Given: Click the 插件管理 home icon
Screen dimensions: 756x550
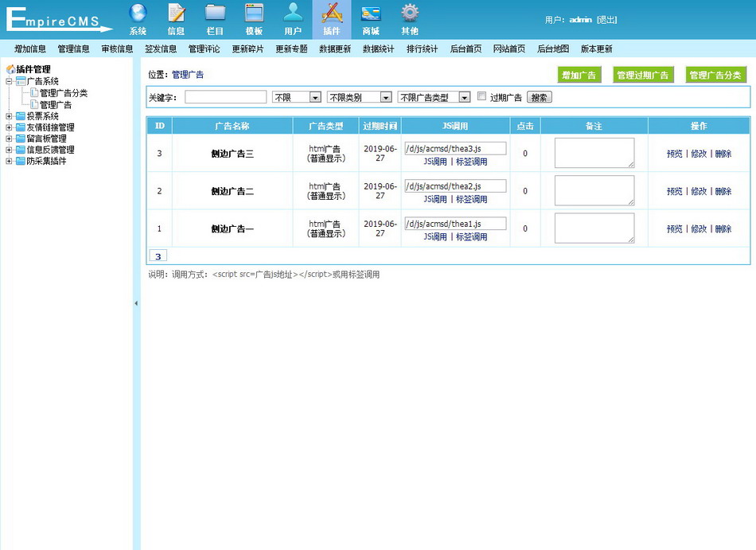Looking at the screenshot, I should click(10, 69).
